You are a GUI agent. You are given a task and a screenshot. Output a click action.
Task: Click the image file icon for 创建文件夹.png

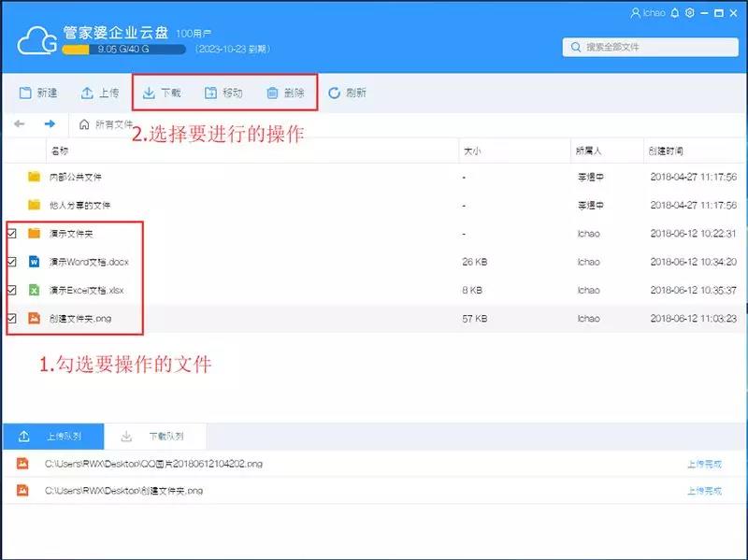click(34, 318)
